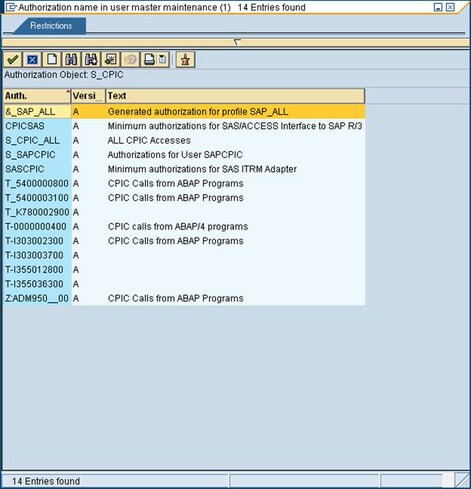471x489 pixels.
Task: Confirm selection with the green checkmark icon
Action: click(13, 60)
